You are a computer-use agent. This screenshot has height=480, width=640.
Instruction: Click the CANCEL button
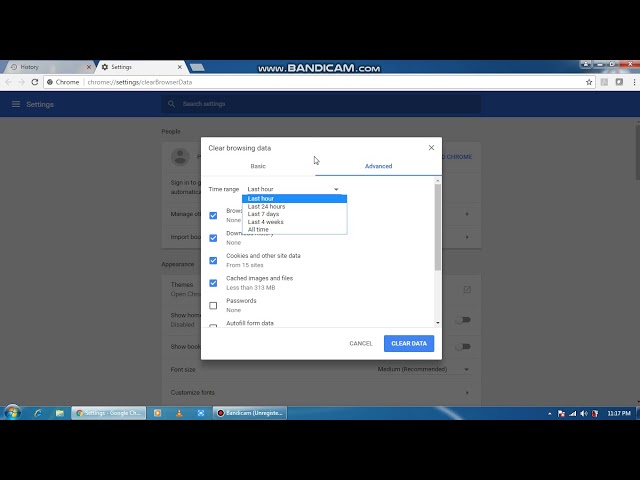361,344
